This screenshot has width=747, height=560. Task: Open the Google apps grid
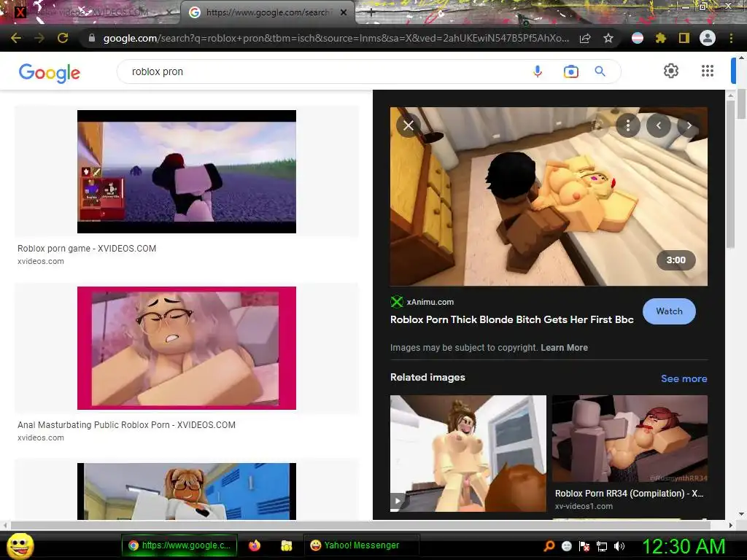click(708, 71)
